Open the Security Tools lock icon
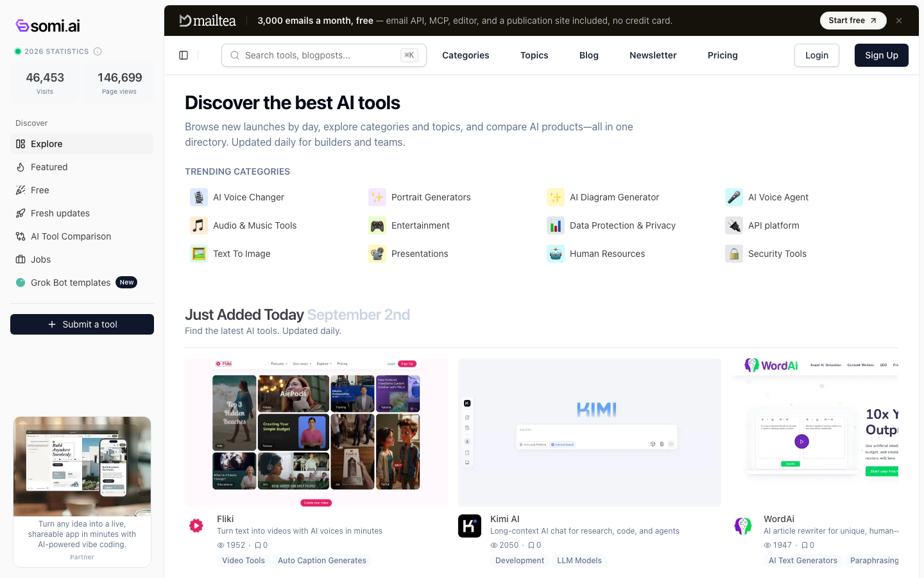 (734, 254)
